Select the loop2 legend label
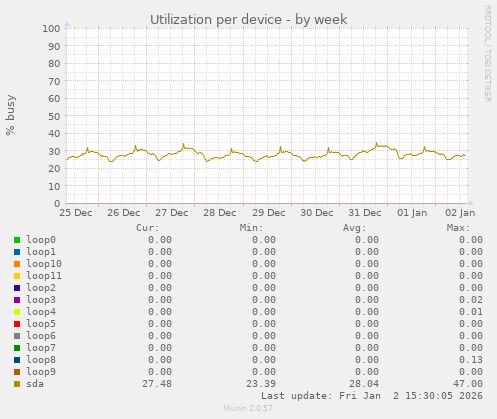Image resolution: width=497 pixels, height=419 pixels. [41, 288]
